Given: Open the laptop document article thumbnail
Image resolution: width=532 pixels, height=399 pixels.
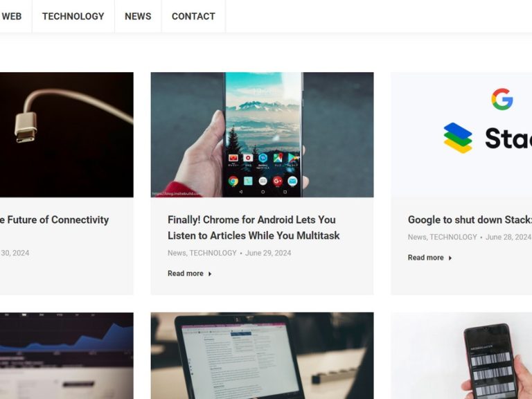Looking at the screenshot, I should [263, 355].
